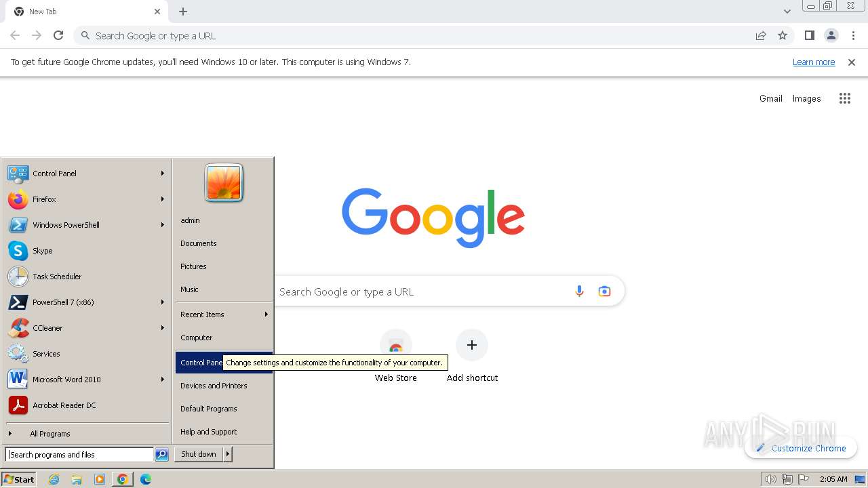Share this page icon in address bar

click(x=761, y=36)
